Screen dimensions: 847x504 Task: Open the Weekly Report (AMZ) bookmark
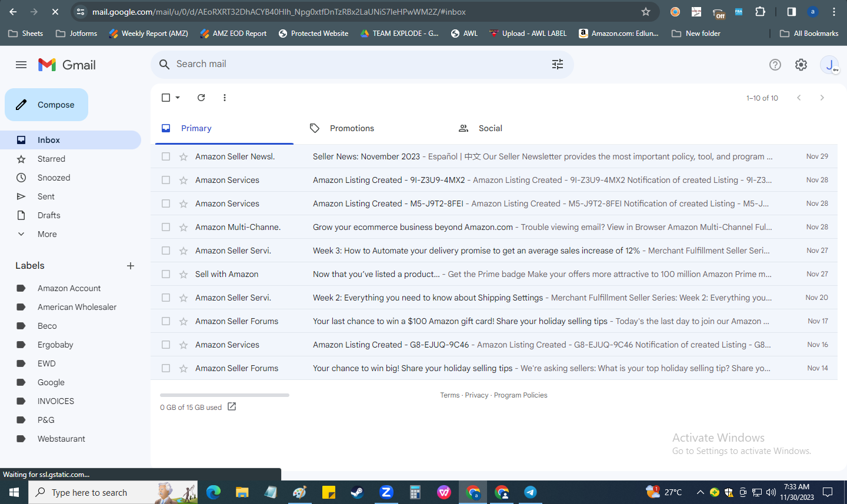(148, 34)
